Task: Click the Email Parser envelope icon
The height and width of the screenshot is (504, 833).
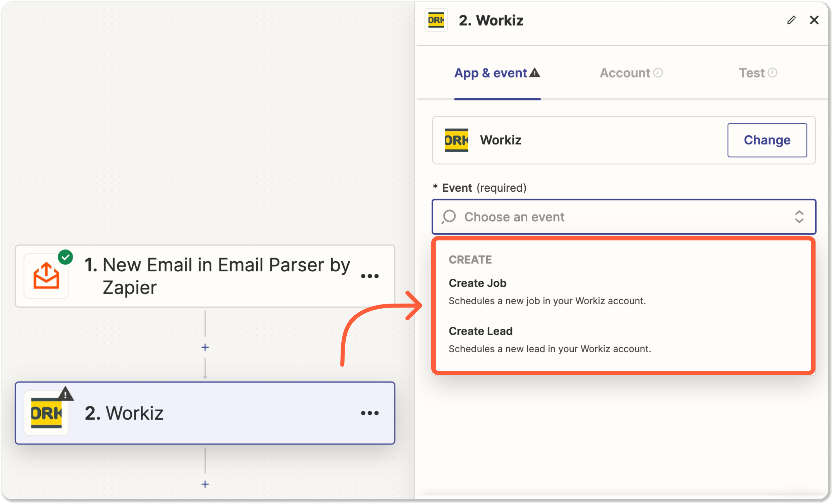Action: point(46,276)
